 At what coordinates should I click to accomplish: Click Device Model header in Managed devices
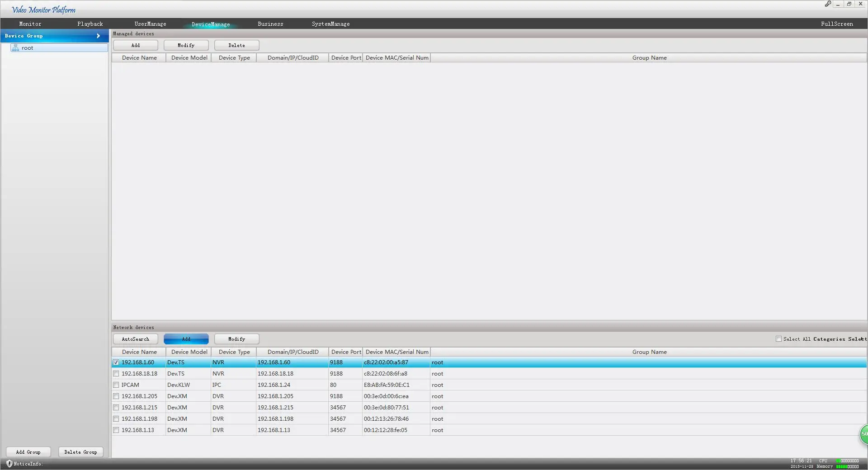click(x=189, y=58)
